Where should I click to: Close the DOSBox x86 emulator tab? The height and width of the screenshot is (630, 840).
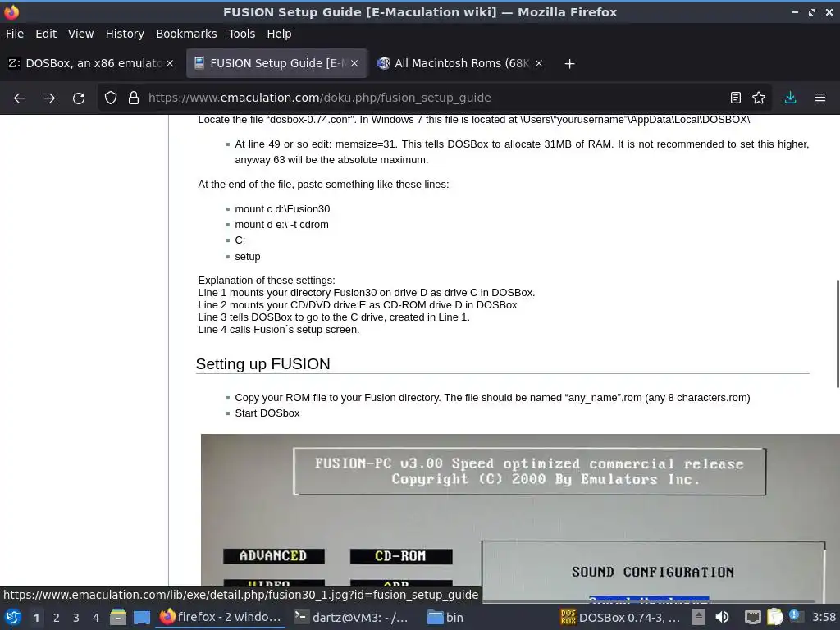click(x=170, y=63)
